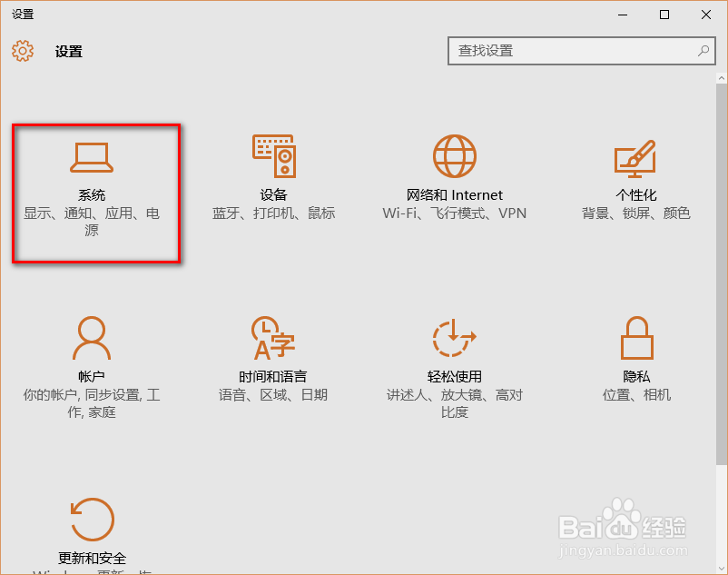Click the 设备 category title

coord(273,195)
